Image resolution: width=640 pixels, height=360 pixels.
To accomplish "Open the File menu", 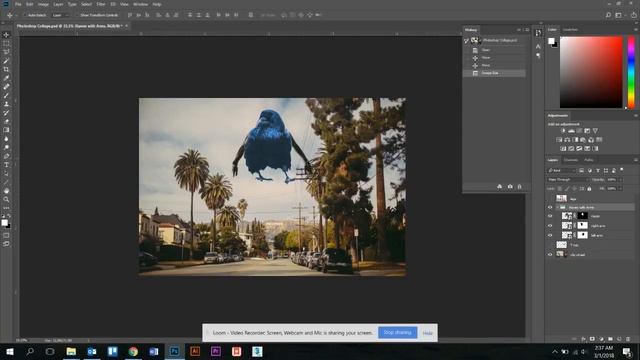I will click(x=18, y=4).
